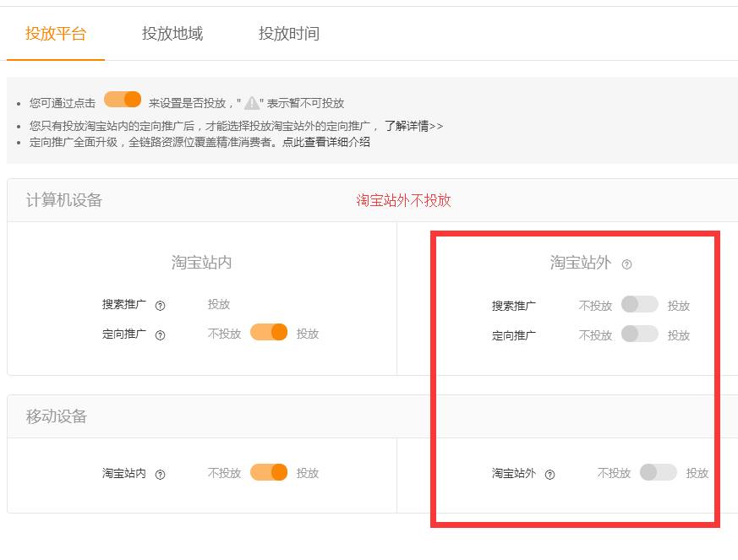Click the help icon next to 淘宝站内 in 移动设备
Screen dimensions: 738x560
(161, 473)
